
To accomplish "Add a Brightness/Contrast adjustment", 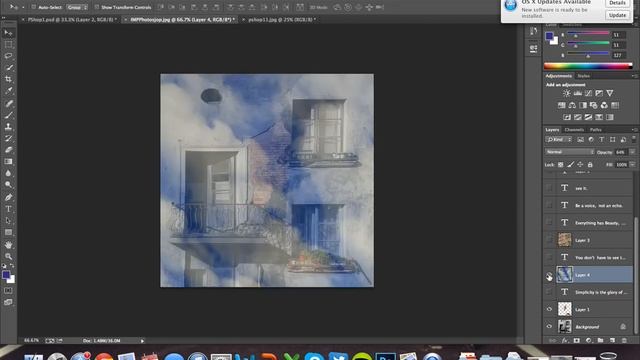I will point(567,93).
